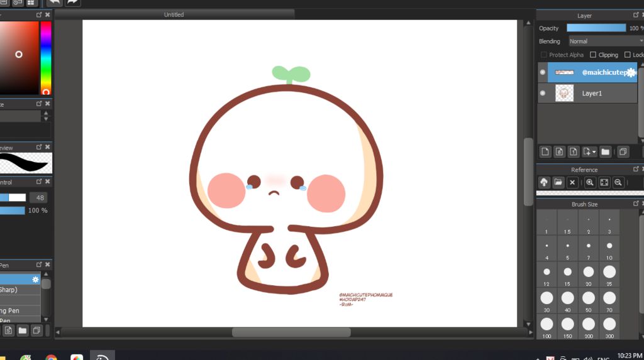Image resolution: width=644 pixels, height=360 pixels.
Task: Toggle the Protect Alpha checkbox
Action: tap(544, 55)
